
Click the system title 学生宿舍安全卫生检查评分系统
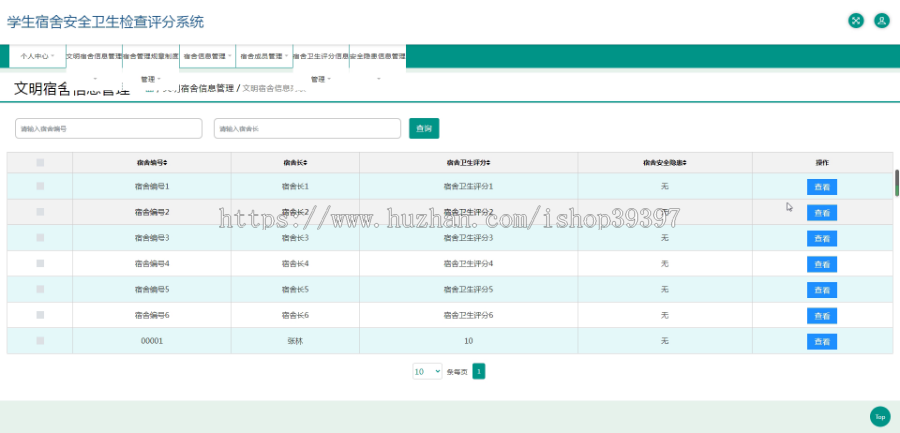point(105,22)
